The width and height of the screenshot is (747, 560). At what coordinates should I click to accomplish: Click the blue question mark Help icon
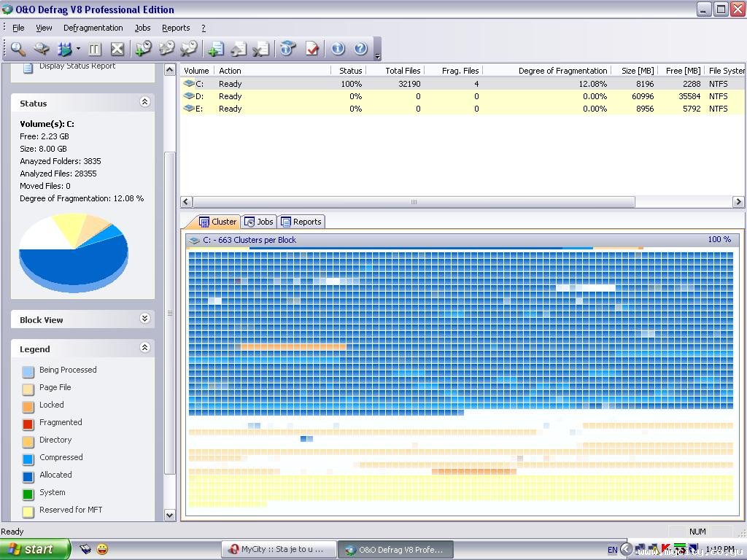[360, 49]
